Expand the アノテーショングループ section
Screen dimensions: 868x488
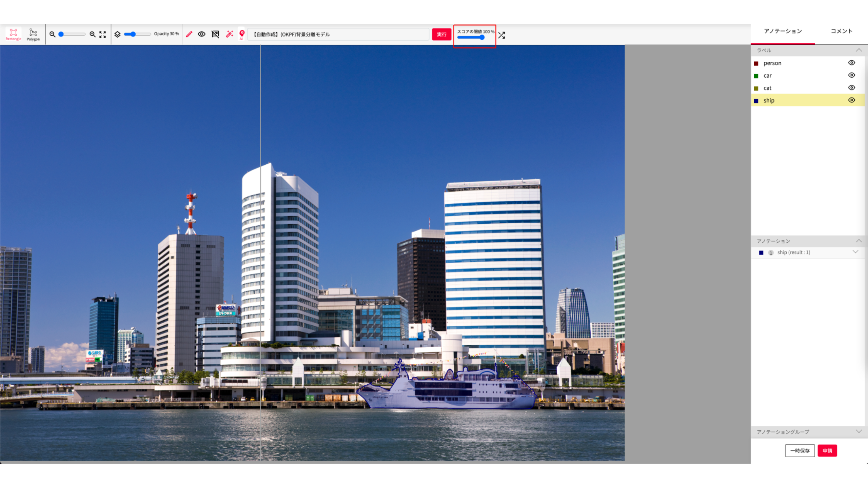coord(859,431)
